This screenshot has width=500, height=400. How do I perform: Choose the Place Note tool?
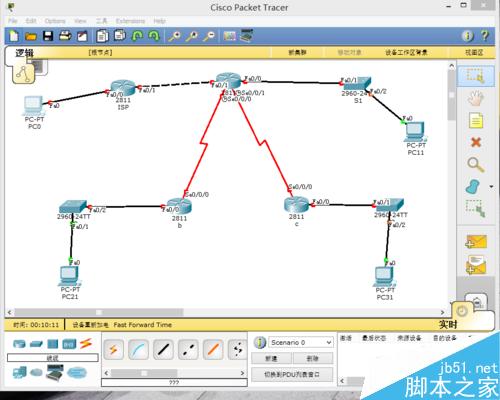pos(476,120)
